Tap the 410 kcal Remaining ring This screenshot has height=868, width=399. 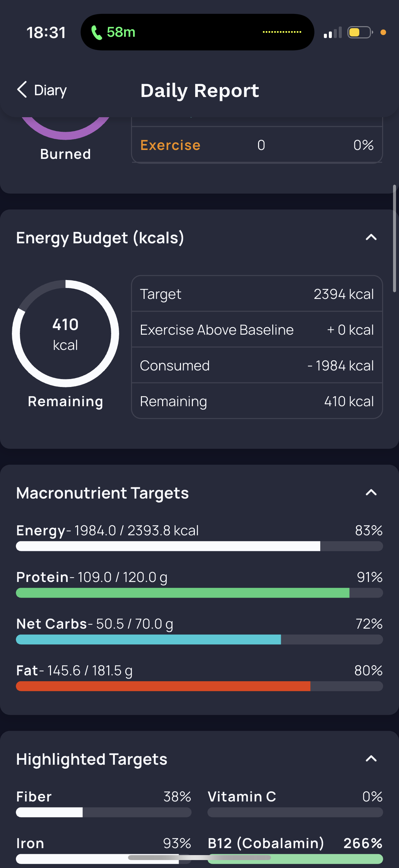coord(66,334)
